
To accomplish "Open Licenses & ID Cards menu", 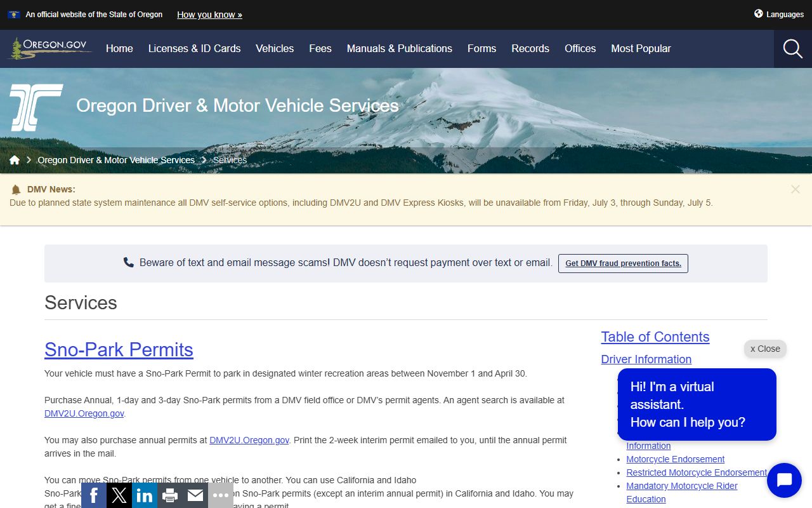I will click(194, 49).
